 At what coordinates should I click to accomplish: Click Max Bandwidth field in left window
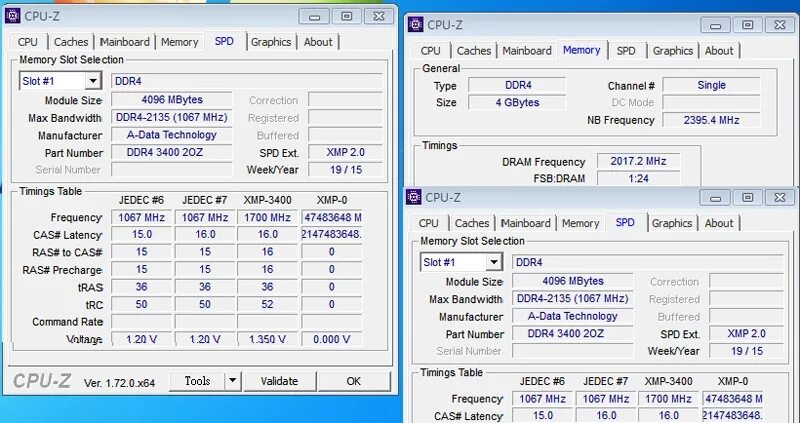point(172,117)
